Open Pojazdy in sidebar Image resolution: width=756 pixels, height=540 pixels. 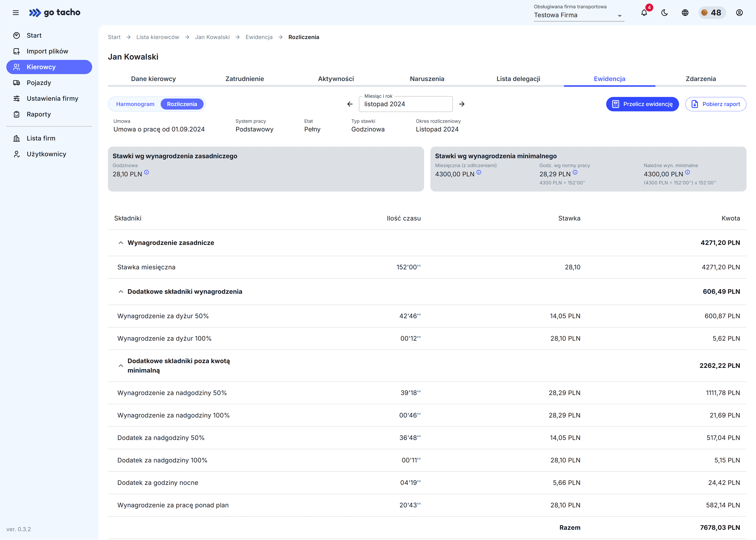point(49,83)
